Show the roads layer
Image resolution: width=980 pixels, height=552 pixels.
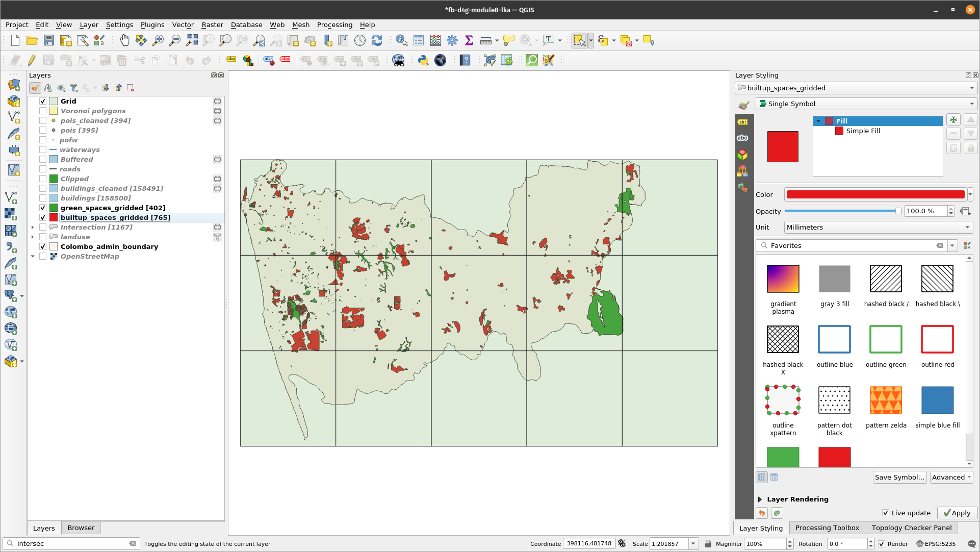point(43,169)
